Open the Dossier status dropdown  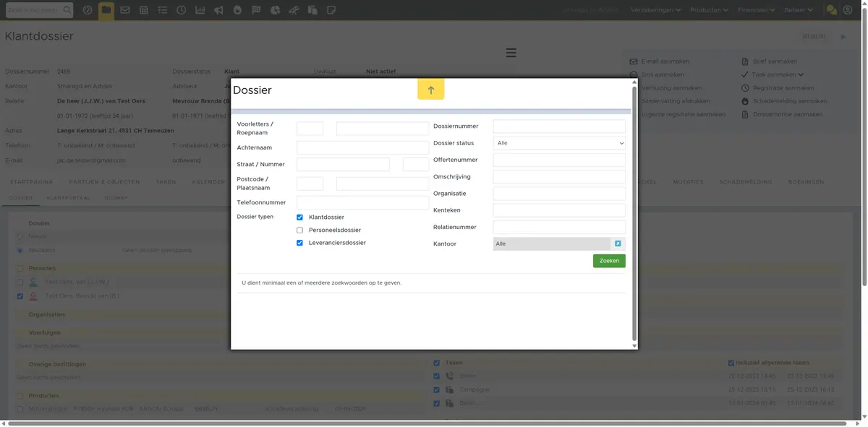click(x=559, y=143)
